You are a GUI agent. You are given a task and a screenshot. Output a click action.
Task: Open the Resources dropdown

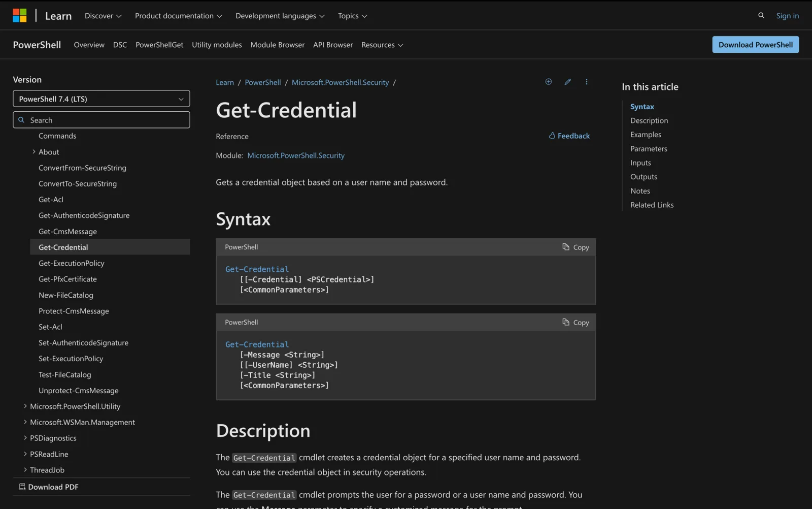tap(382, 45)
